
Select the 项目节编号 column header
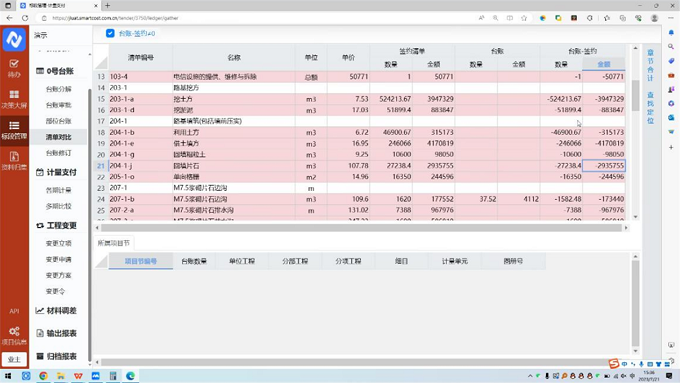pos(141,261)
